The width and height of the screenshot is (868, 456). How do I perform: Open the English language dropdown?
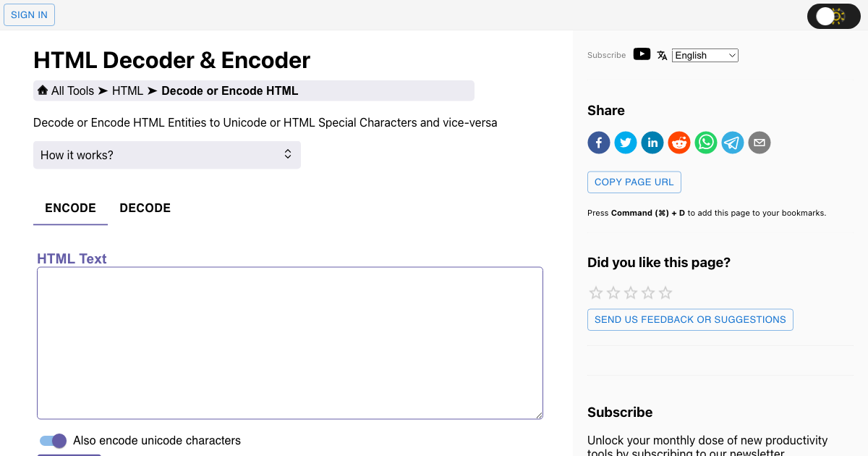tap(705, 55)
